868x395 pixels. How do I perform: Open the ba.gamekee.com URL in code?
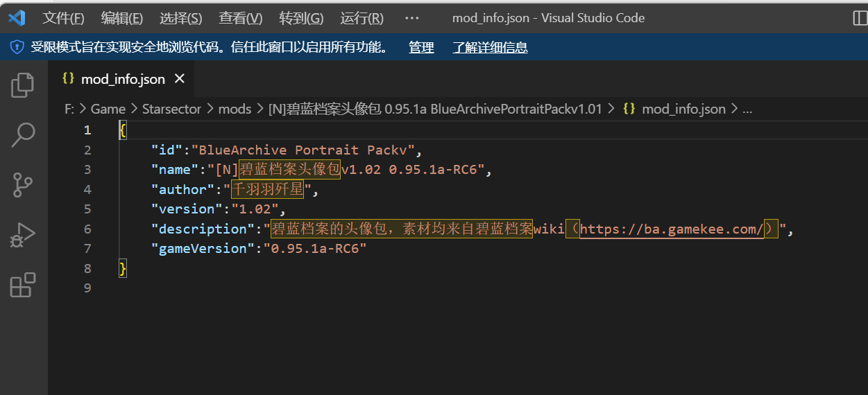(672, 229)
